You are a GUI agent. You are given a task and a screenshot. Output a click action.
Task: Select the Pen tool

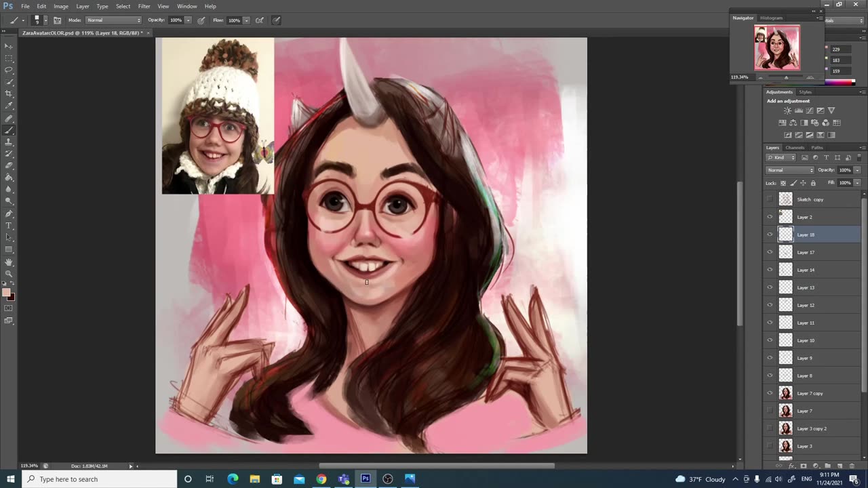pyautogui.click(x=9, y=213)
